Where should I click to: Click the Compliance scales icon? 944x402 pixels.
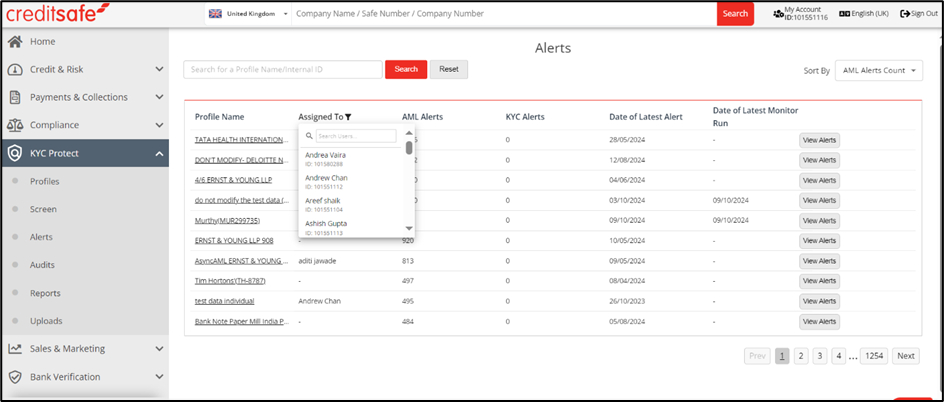click(x=15, y=125)
